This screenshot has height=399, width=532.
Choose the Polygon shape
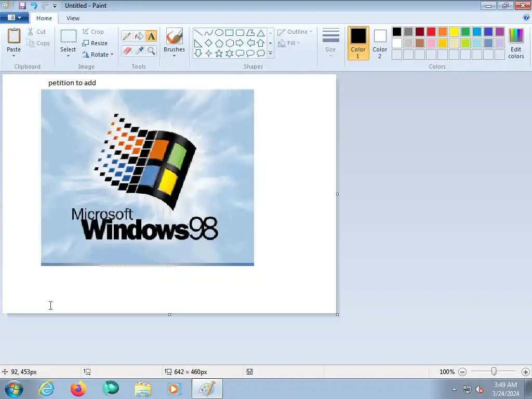click(250, 33)
